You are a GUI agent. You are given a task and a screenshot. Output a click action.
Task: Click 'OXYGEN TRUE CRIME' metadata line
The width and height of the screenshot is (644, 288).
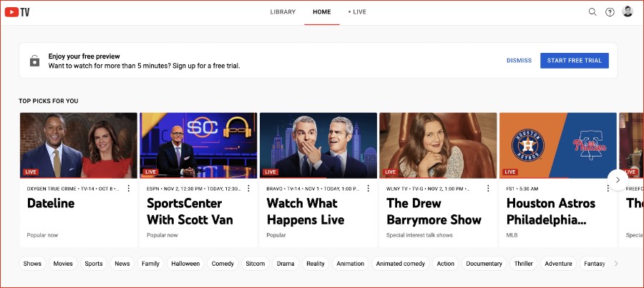(74, 189)
